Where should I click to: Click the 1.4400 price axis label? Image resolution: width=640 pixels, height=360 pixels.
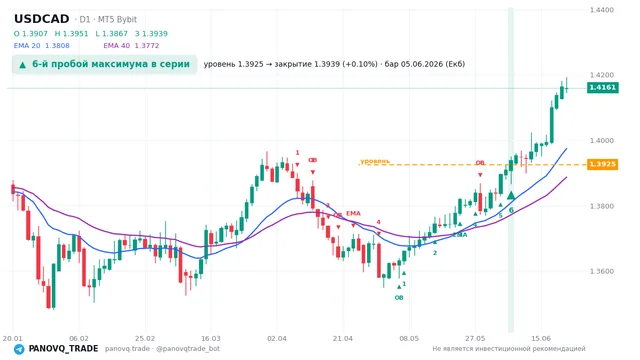tap(602, 10)
